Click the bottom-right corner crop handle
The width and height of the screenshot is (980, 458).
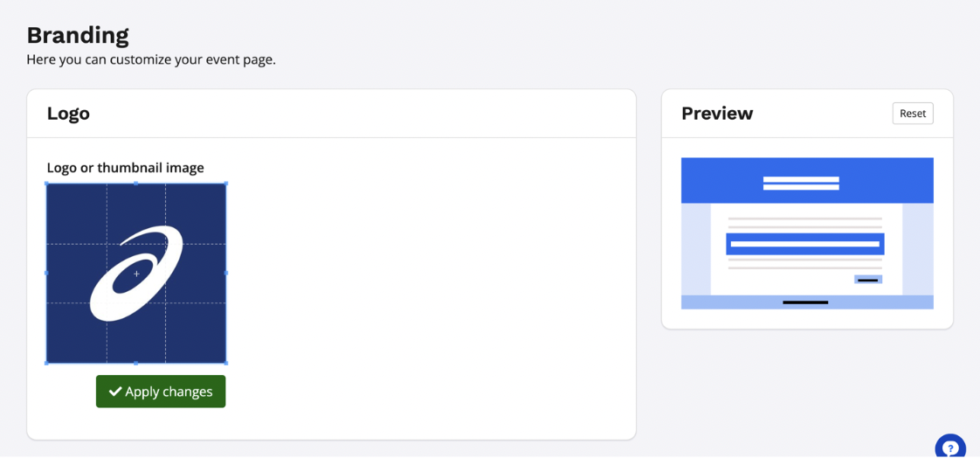tap(226, 363)
